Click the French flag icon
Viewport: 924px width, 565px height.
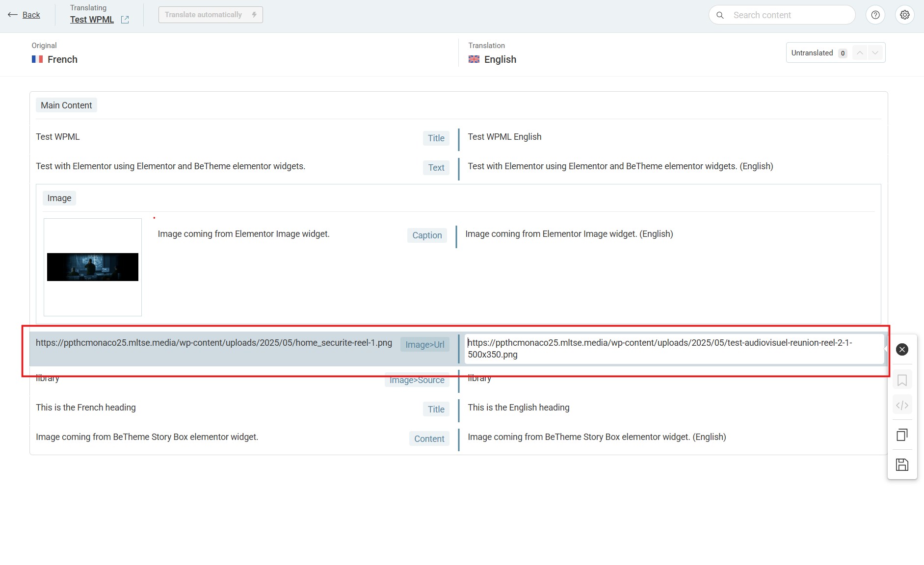(x=37, y=59)
